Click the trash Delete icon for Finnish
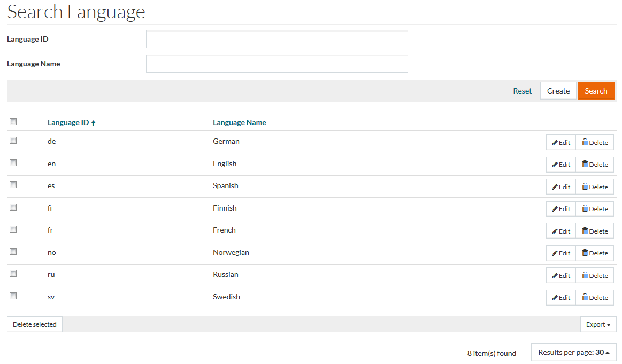The image size is (622, 364). 585,209
